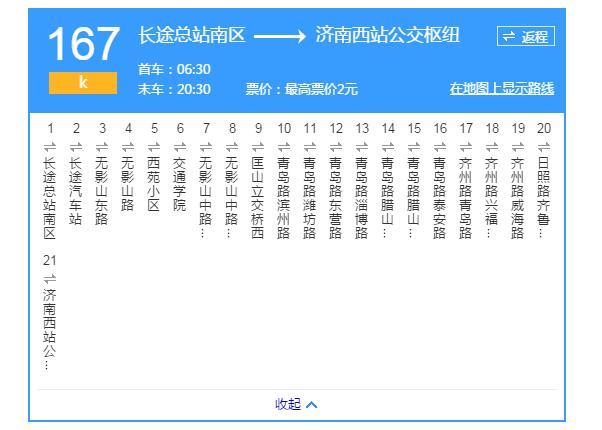Select stop 4 无影山路
The width and height of the screenshot is (602, 430).
click(128, 184)
